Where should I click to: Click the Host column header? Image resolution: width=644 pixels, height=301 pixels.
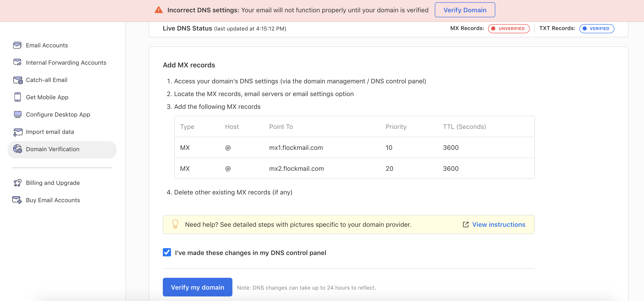[x=232, y=127]
